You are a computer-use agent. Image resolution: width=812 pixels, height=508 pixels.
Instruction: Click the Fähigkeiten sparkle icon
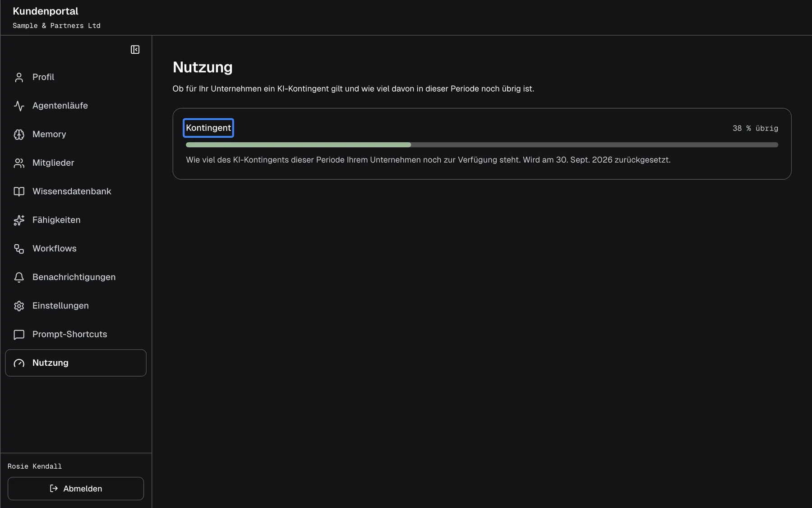pyautogui.click(x=19, y=220)
